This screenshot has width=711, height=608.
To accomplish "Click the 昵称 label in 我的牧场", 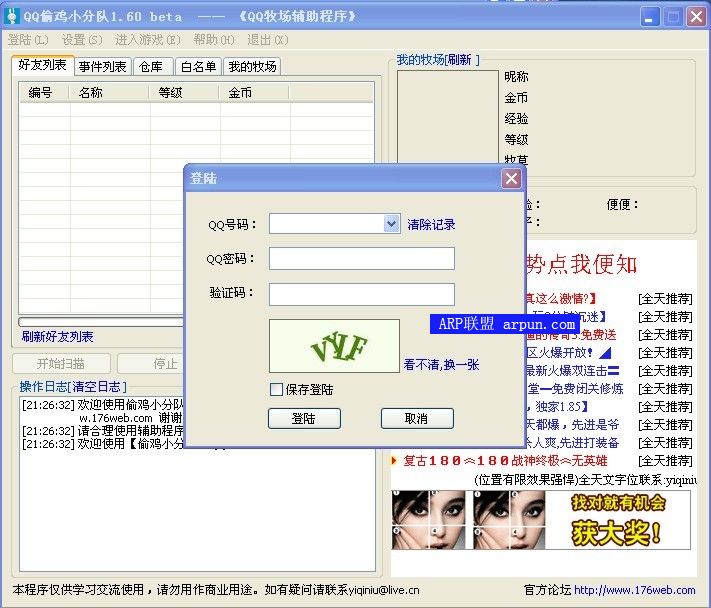I will click(516, 77).
